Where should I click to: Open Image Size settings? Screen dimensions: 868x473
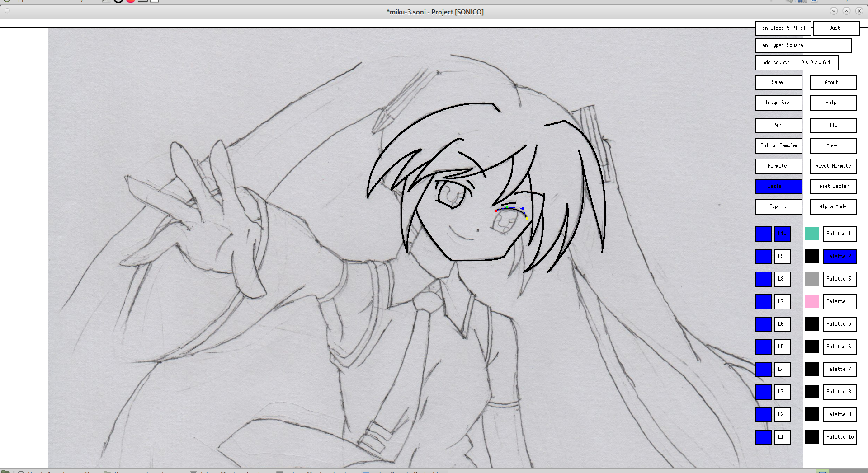click(x=778, y=103)
